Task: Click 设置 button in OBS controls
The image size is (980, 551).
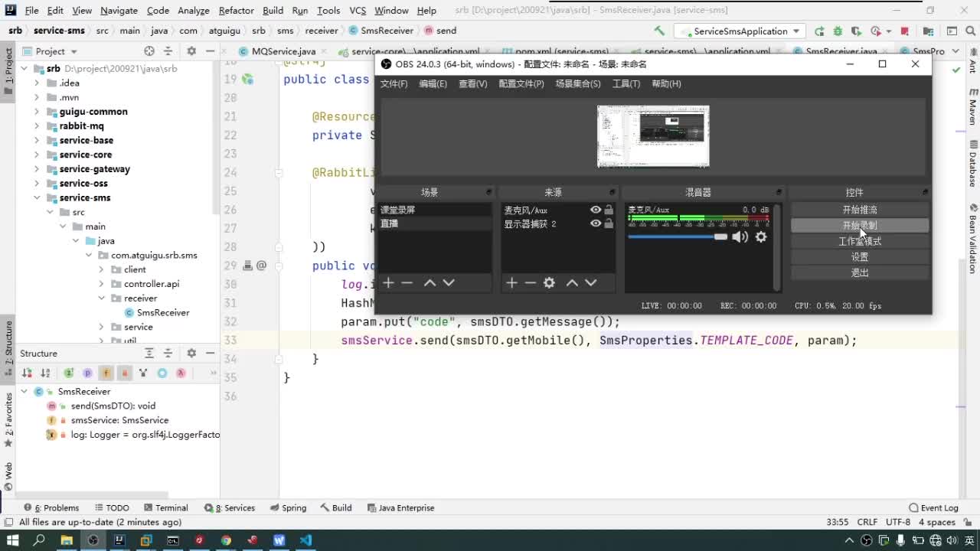Action: (x=860, y=257)
